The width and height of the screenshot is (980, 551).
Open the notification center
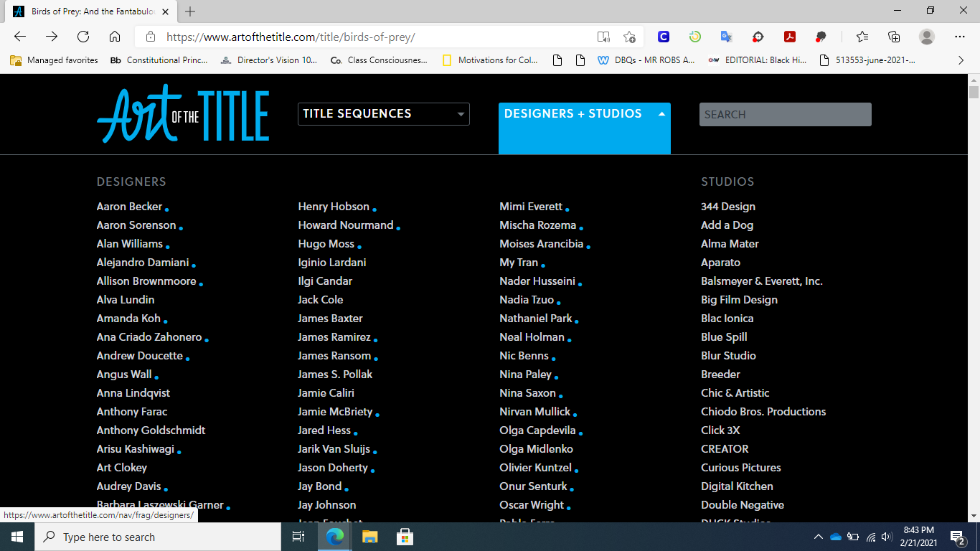coord(957,537)
